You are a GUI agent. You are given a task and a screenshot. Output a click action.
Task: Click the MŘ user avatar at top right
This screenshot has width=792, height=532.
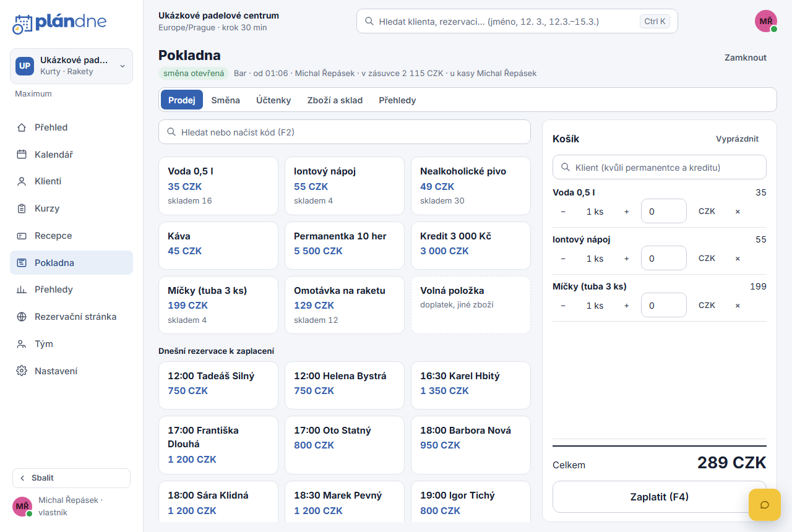(x=766, y=21)
